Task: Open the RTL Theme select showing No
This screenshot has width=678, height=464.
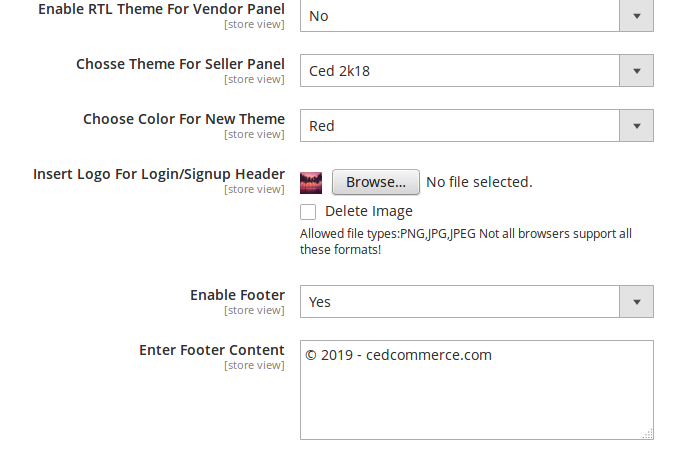Action: 459,16
